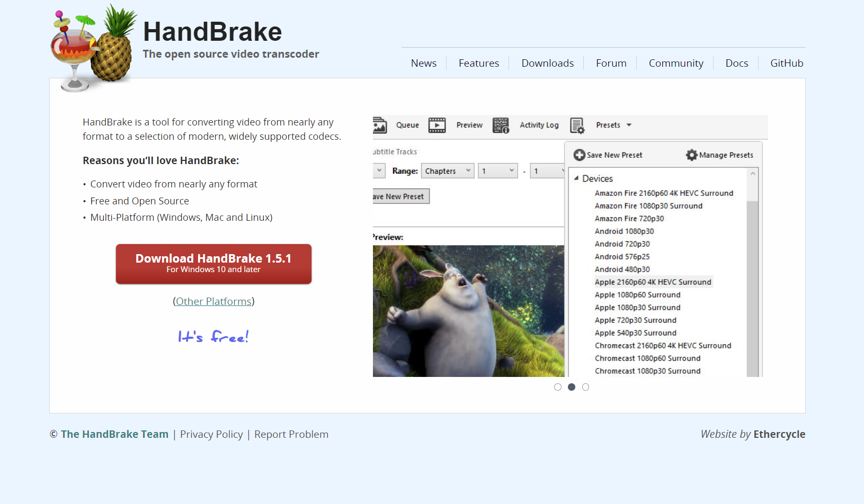Open the Privacy Policy link

click(211, 434)
